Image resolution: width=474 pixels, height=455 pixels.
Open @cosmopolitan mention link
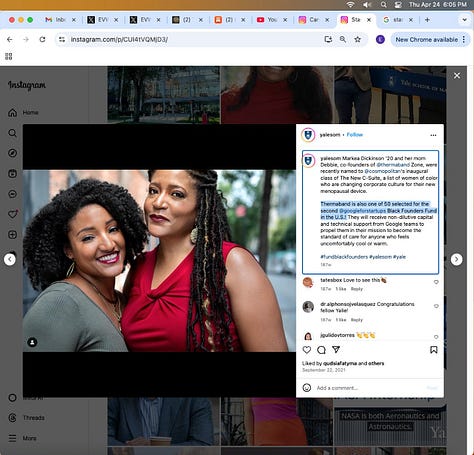click(x=382, y=171)
